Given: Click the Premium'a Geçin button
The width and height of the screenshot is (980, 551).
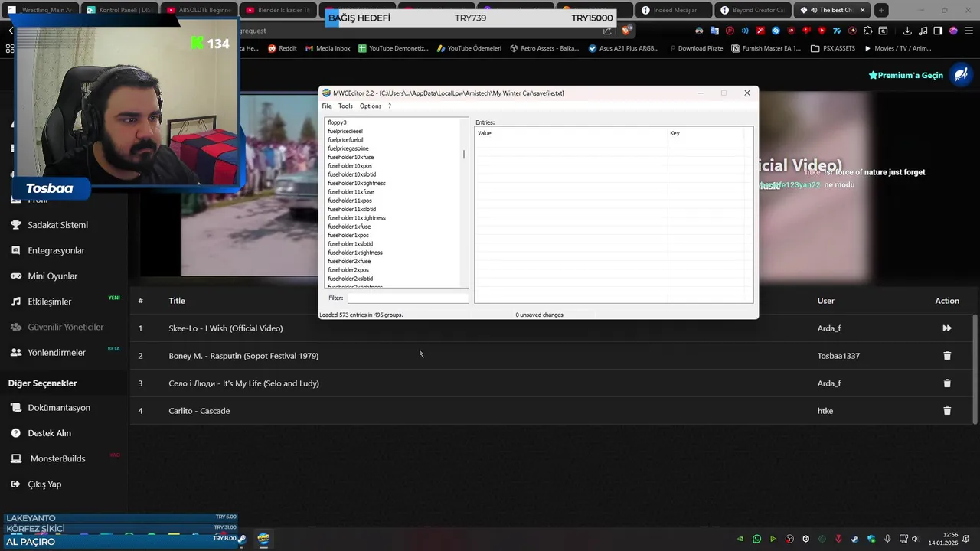Looking at the screenshot, I should pyautogui.click(x=906, y=76).
